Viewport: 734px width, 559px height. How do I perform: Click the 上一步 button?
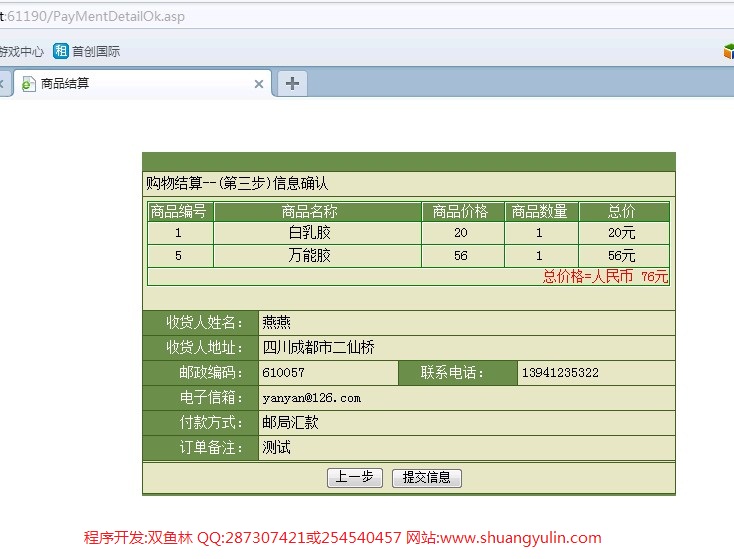[355, 478]
